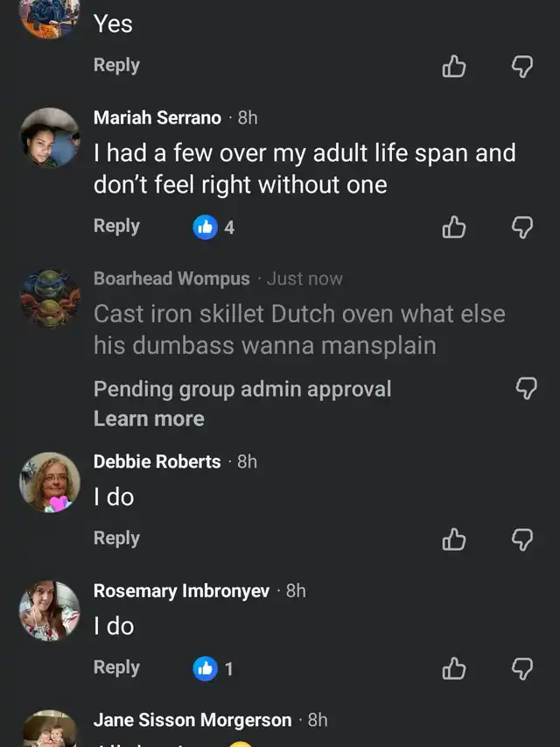Downvote the pending Boarhead Wompus comment

tap(525, 389)
